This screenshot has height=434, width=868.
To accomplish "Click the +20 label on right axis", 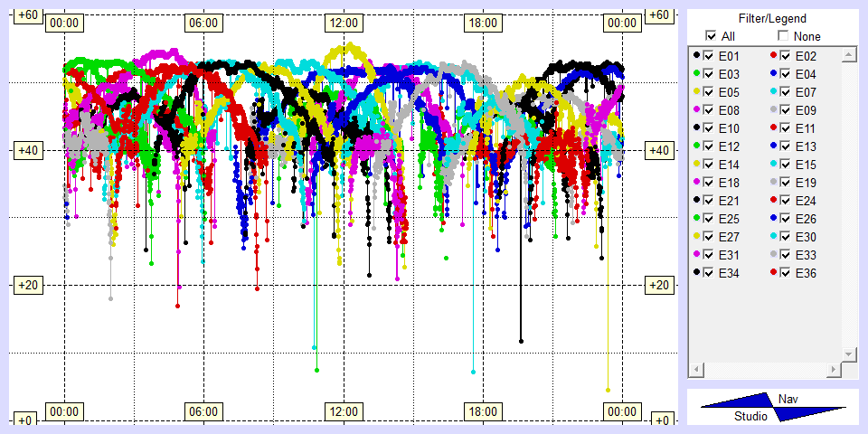I will click(661, 286).
